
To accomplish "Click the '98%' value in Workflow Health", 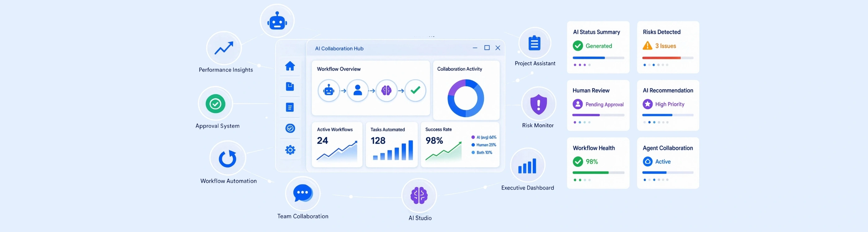I will [x=592, y=162].
